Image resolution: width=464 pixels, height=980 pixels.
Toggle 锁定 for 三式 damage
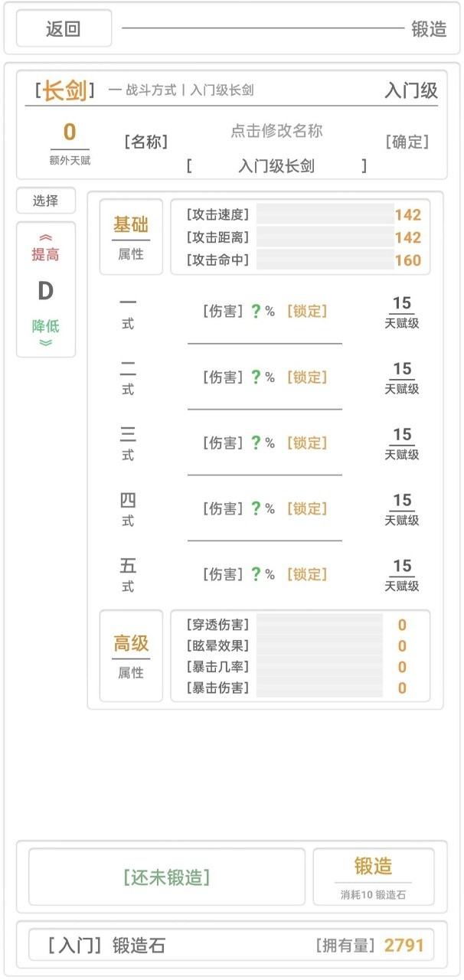pyautogui.click(x=306, y=443)
